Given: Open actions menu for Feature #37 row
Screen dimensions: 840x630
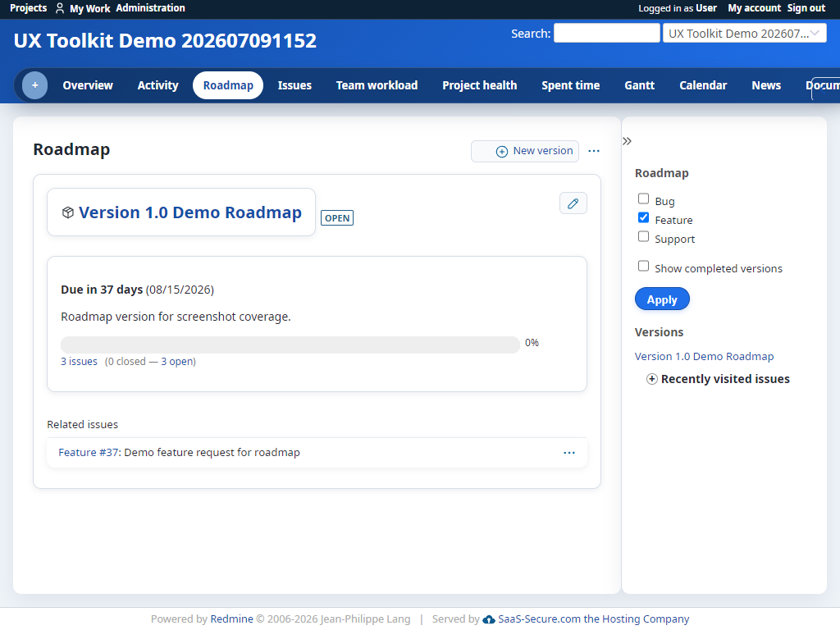Looking at the screenshot, I should pyautogui.click(x=569, y=453).
